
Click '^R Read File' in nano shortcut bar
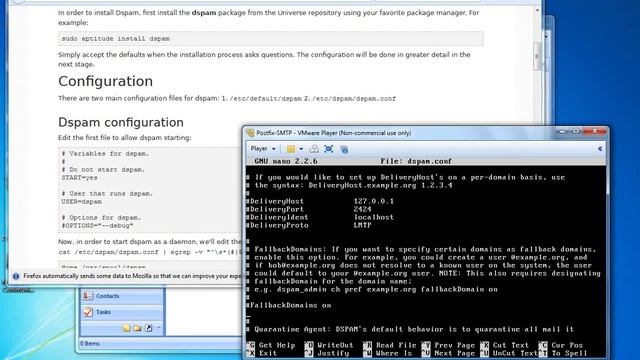[x=390, y=345]
